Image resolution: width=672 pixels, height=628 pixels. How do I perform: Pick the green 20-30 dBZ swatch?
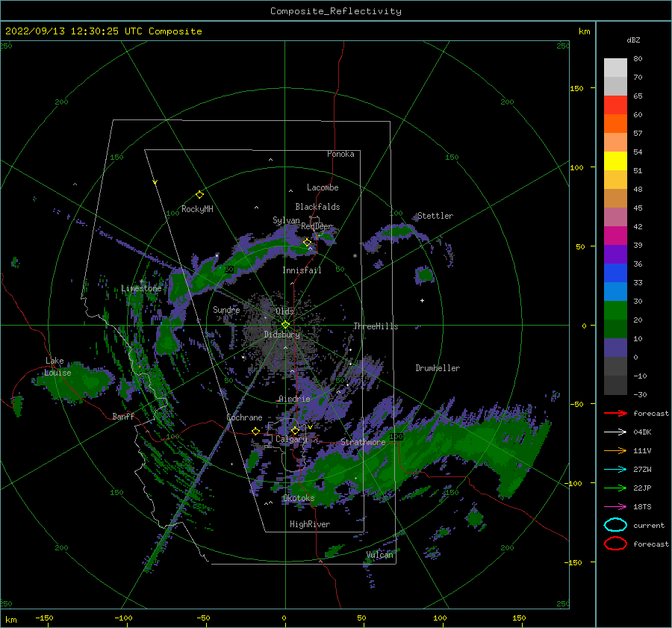pyautogui.click(x=615, y=310)
